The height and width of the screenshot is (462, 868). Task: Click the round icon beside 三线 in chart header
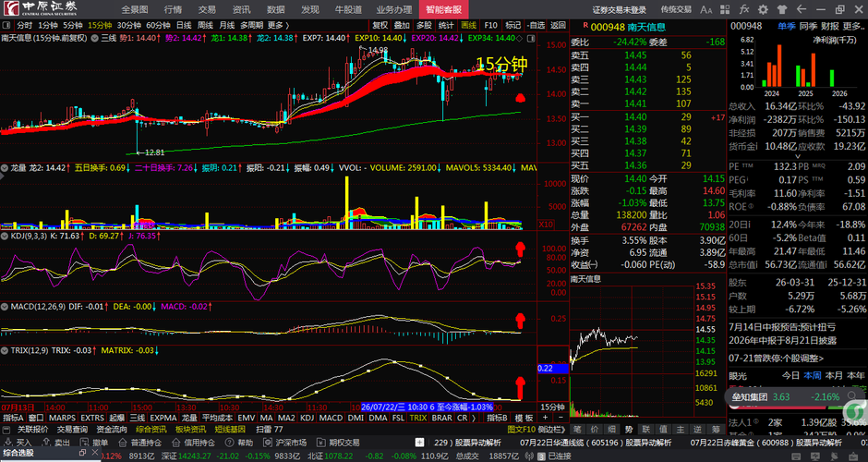point(95,38)
